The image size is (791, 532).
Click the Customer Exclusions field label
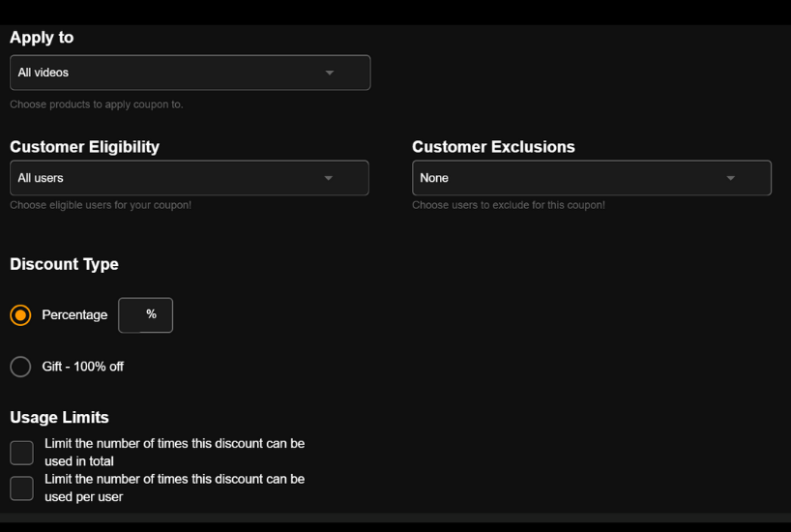[493, 147]
